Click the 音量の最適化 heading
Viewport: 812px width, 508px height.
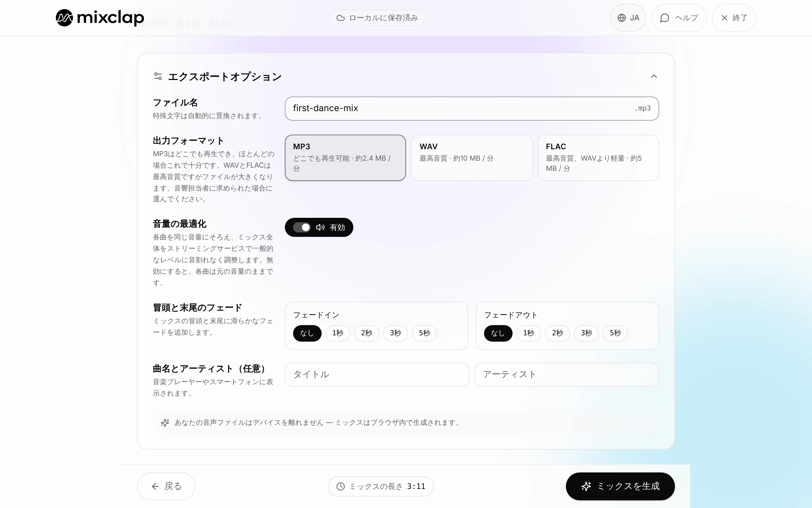(180, 224)
